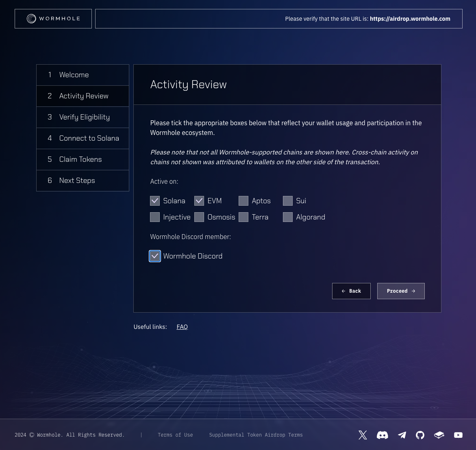Viewport: 476px width, 450px height.
Task: Go to step 4 Connect to Solana
Action: 83,138
